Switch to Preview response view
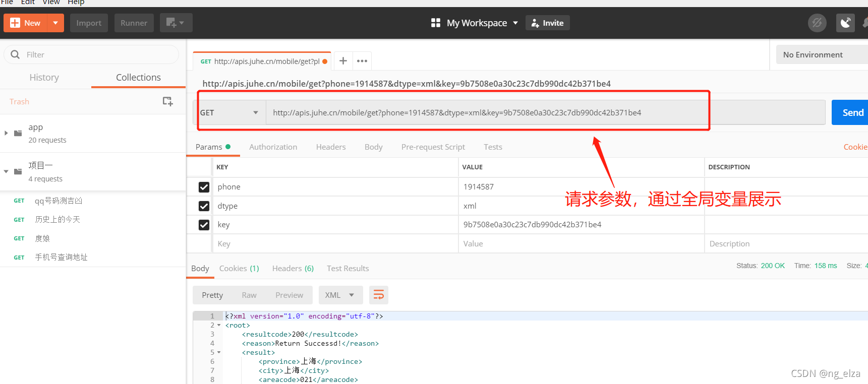The image size is (868, 384). 290,295
